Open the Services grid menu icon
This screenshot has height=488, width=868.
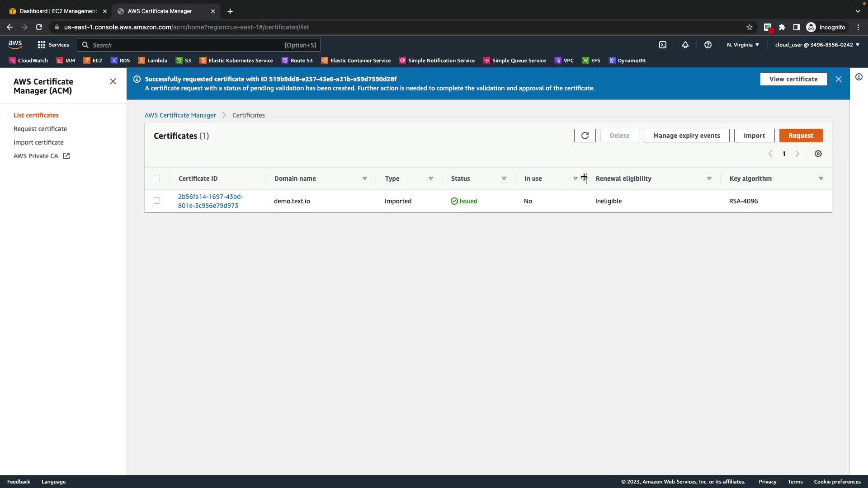click(42, 45)
